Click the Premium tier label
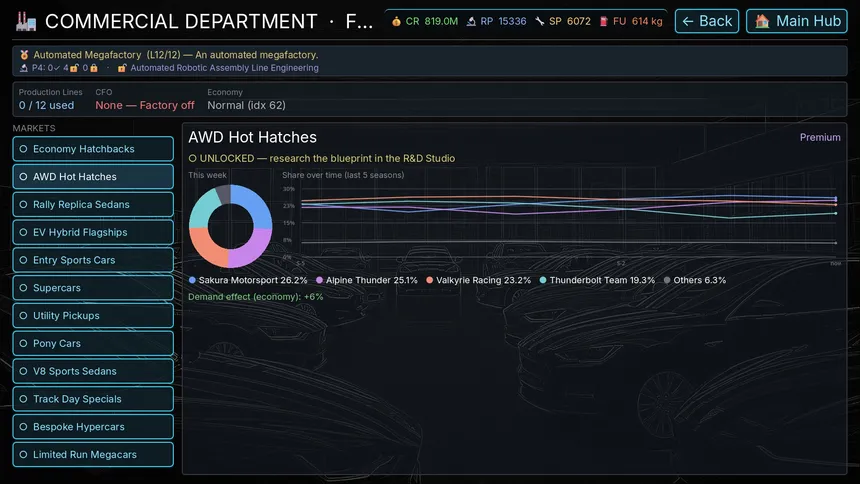The height and width of the screenshot is (484, 860). (820, 137)
